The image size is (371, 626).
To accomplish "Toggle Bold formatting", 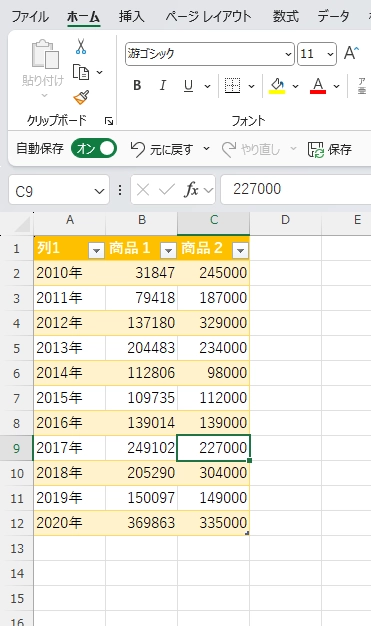I will [x=137, y=85].
